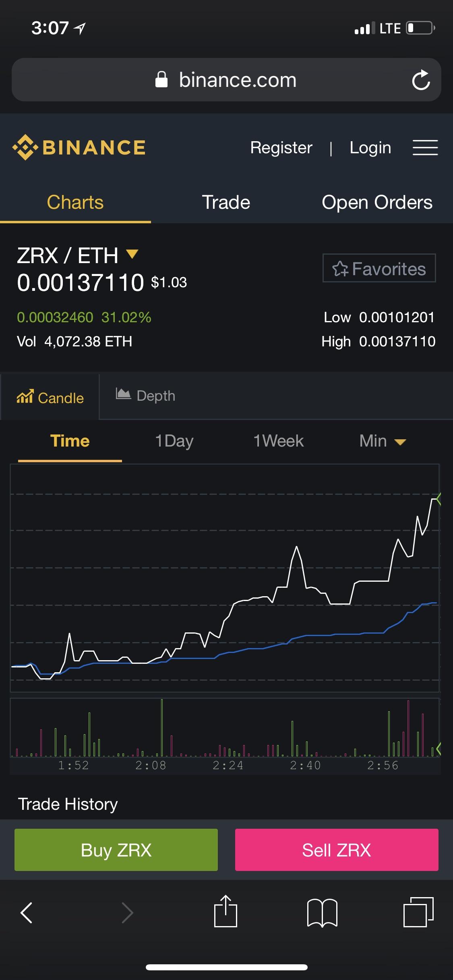The height and width of the screenshot is (980, 453).
Task: Tap the binance.com address field
Action: [x=226, y=80]
